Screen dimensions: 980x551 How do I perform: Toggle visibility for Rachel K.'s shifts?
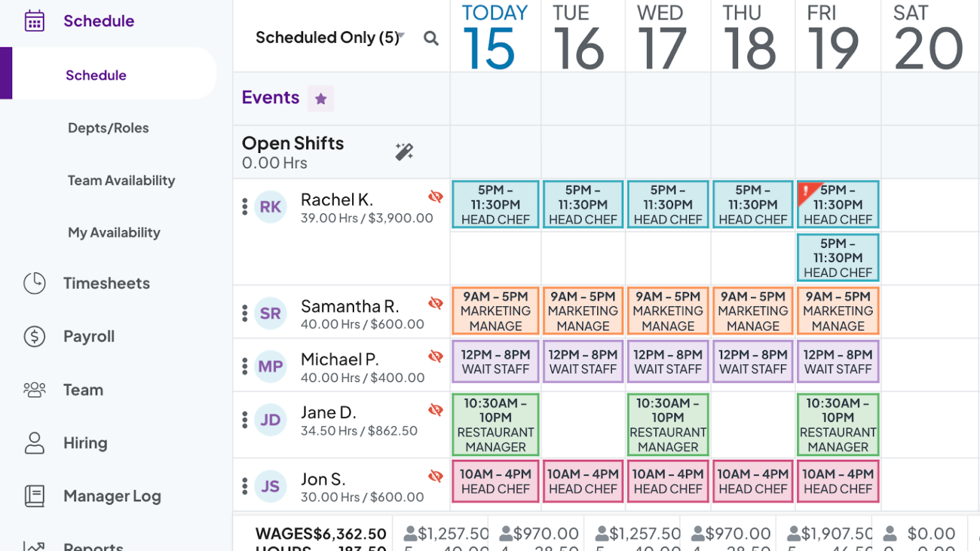436,197
